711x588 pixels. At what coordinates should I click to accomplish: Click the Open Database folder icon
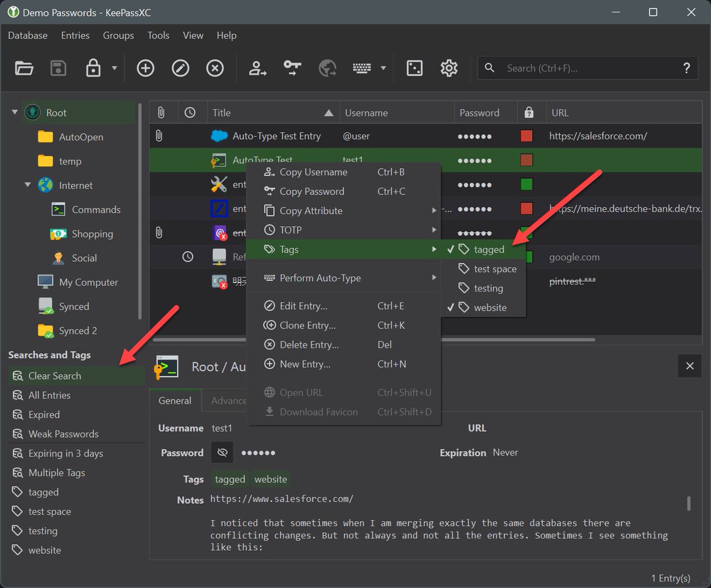pyautogui.click(x=24, y=68)
